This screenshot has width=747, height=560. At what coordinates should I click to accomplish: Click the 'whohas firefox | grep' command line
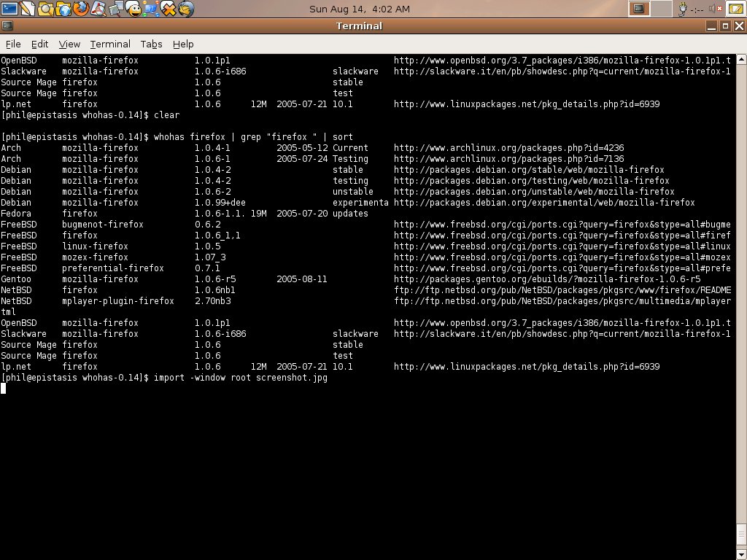click(253, 137)
